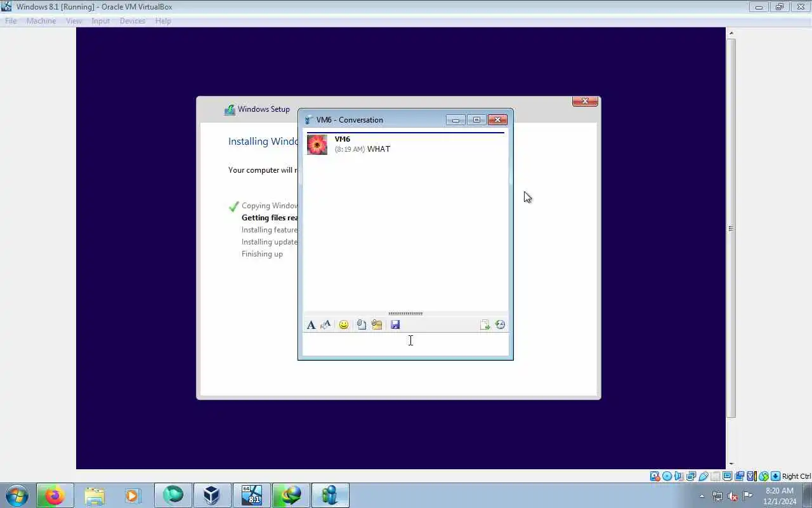The width and height of the screenshot is (812, 508).
Task: Click the network tray icon
Action: click(x=717, y=496)
